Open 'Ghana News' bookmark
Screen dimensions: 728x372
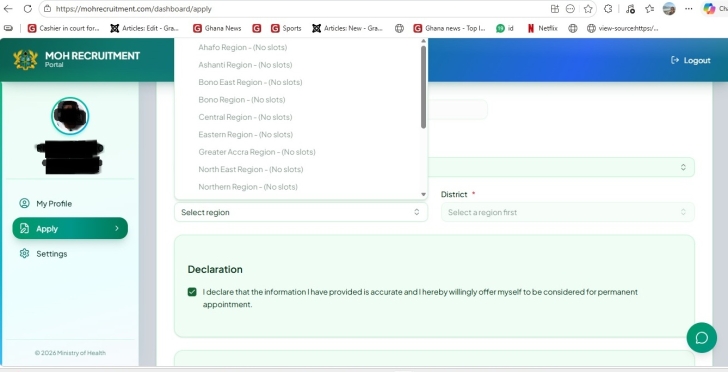point(217,28)
